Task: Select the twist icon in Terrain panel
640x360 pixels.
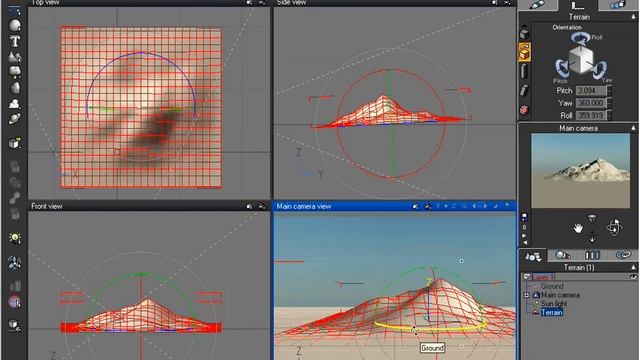Action: click(x=524, y=91)
